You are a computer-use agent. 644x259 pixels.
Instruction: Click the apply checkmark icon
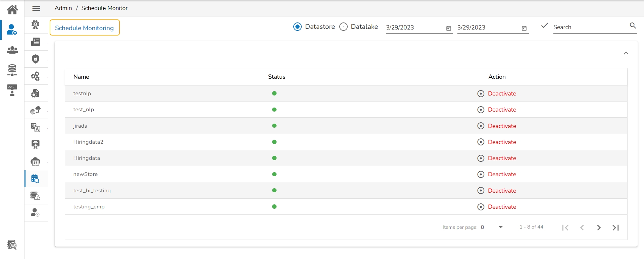pos(544,25)
